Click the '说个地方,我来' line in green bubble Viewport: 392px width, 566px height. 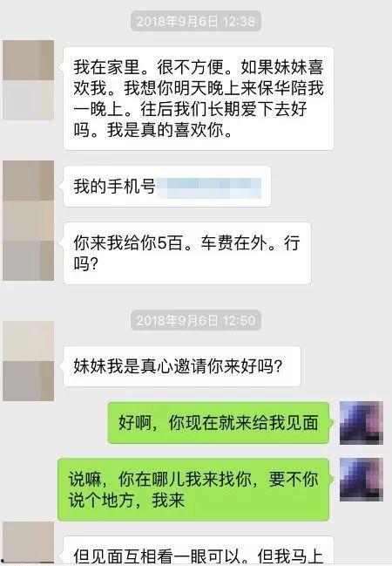pos(126,501)
